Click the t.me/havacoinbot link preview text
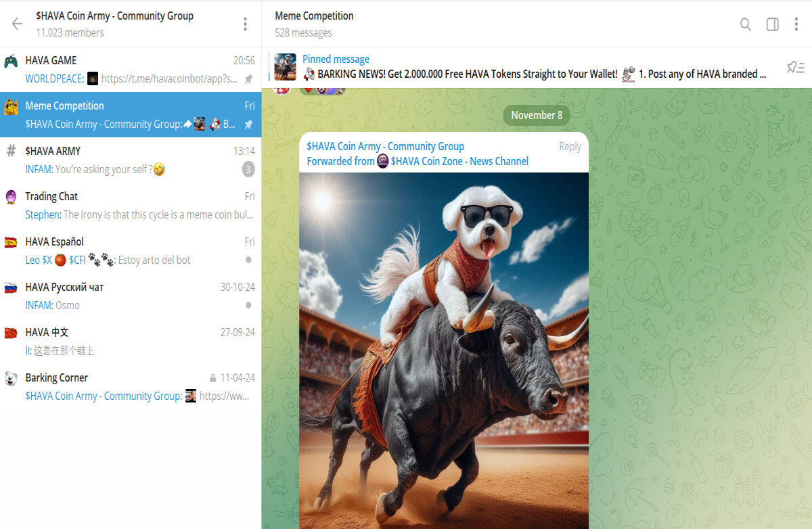 169,79
